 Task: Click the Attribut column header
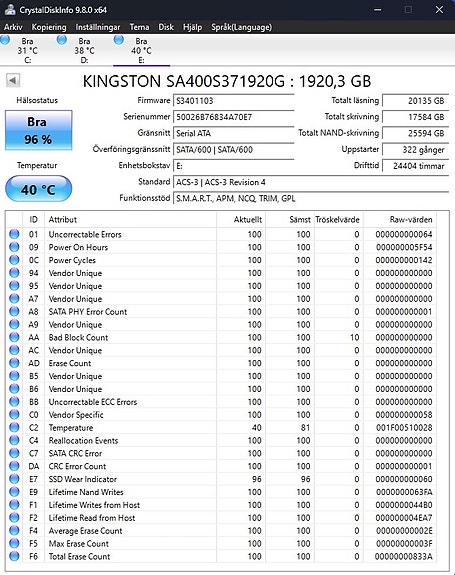click(x=131, y=219)
